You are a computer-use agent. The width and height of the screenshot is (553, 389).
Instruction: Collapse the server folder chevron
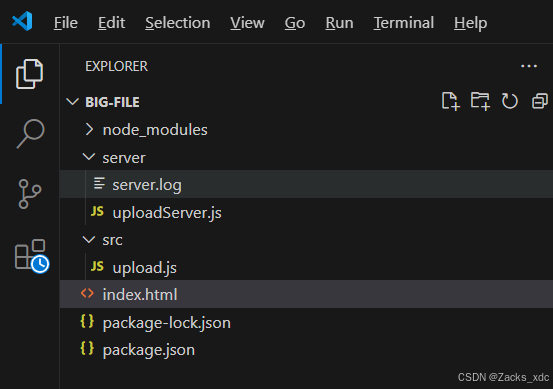tap(89, 157)
